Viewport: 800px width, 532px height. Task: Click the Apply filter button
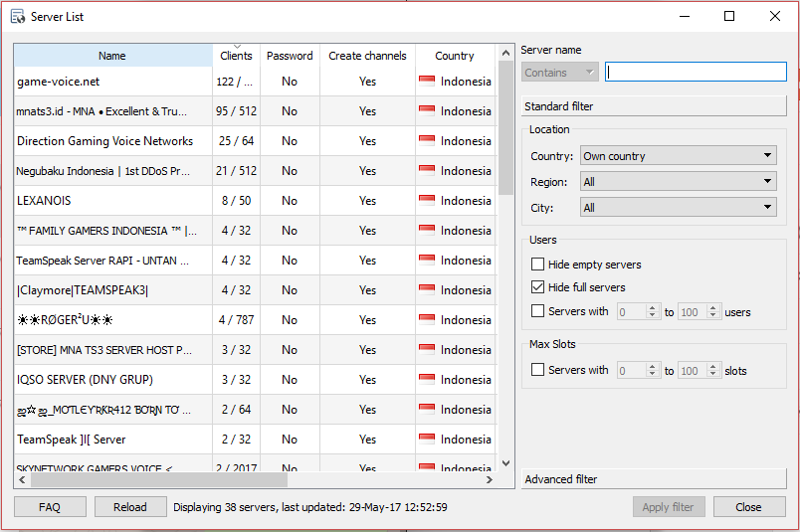(669, 507)
